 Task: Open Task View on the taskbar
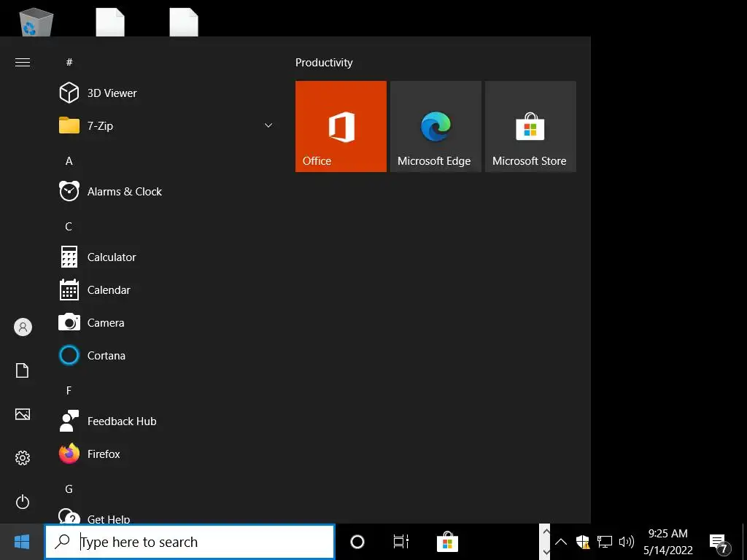point(401,542)
